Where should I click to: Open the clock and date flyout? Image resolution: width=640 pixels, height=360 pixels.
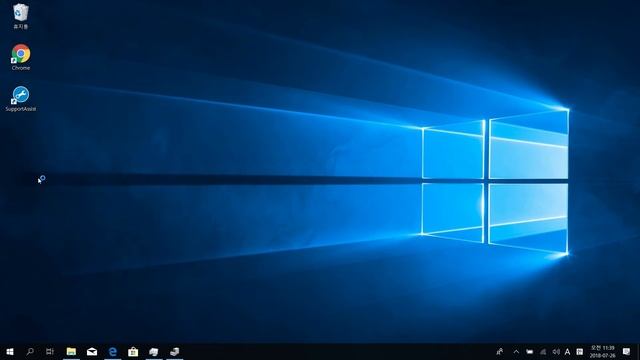tap(602, 351)
